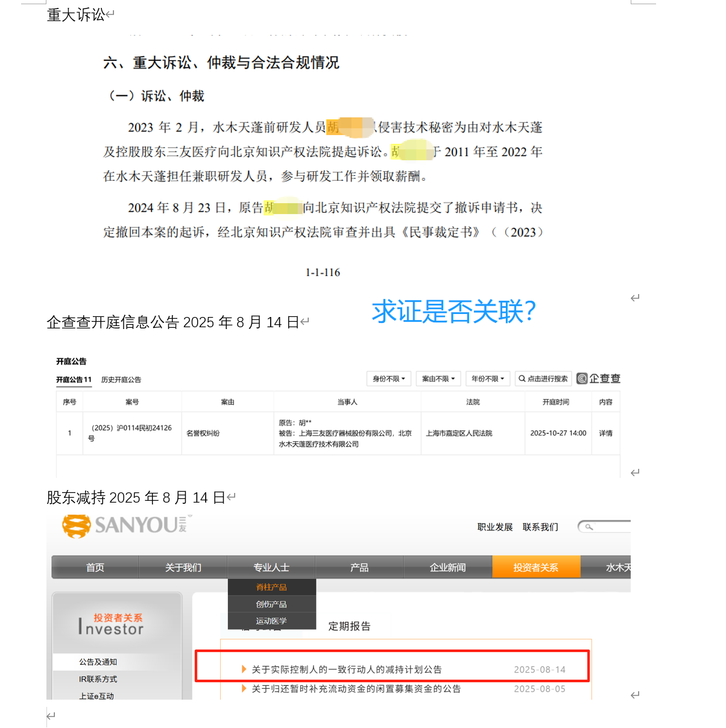726x728 pixels.
Task: Open the 详情 link in row 1
Action: 605,433
